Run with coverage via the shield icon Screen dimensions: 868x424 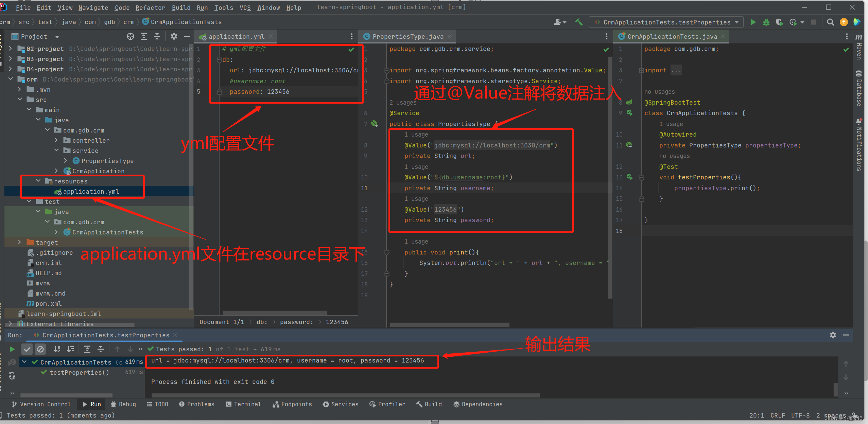point(779,22)
